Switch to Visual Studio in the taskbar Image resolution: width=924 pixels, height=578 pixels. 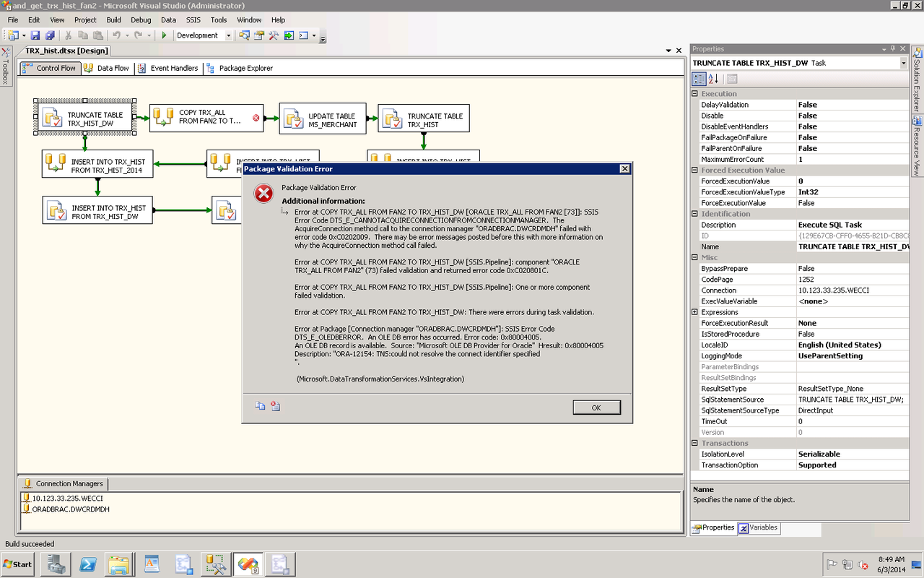click(248, 564)
